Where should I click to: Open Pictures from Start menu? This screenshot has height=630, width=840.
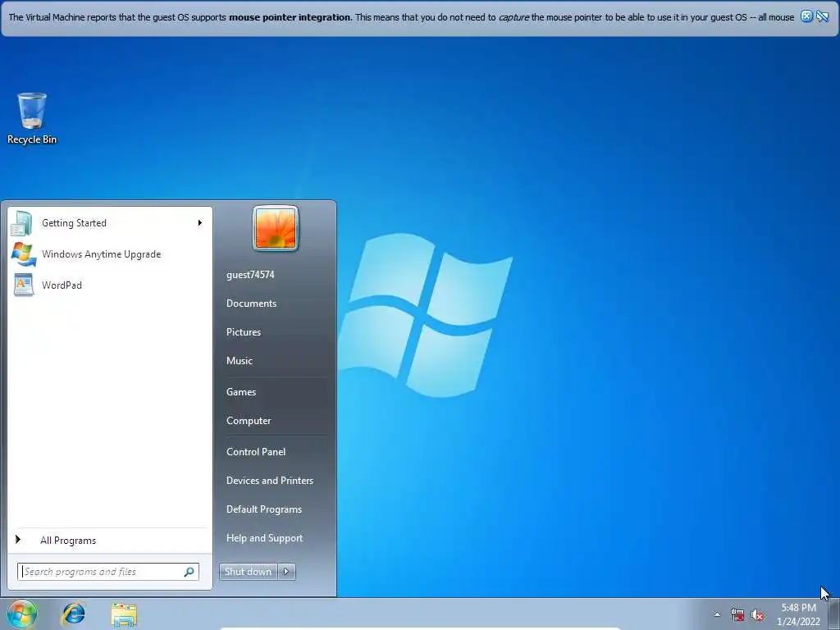pyautogui.click(x=244, y=332)
